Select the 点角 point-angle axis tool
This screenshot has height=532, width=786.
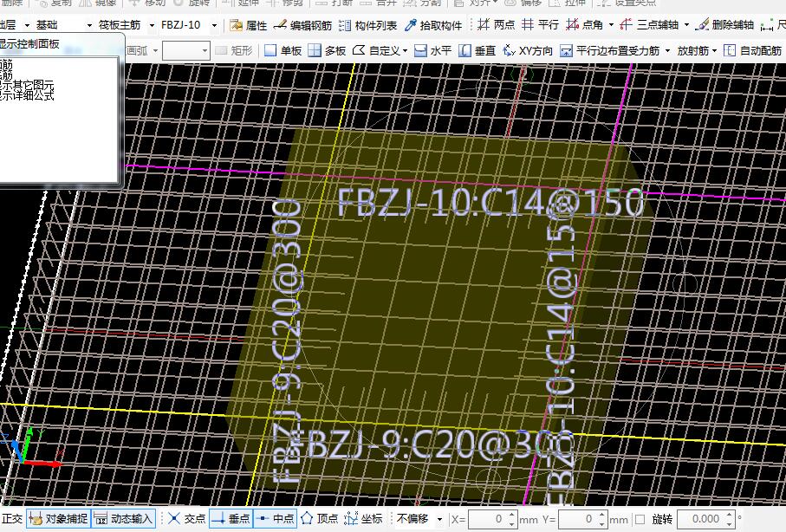[x=584, y=24]
